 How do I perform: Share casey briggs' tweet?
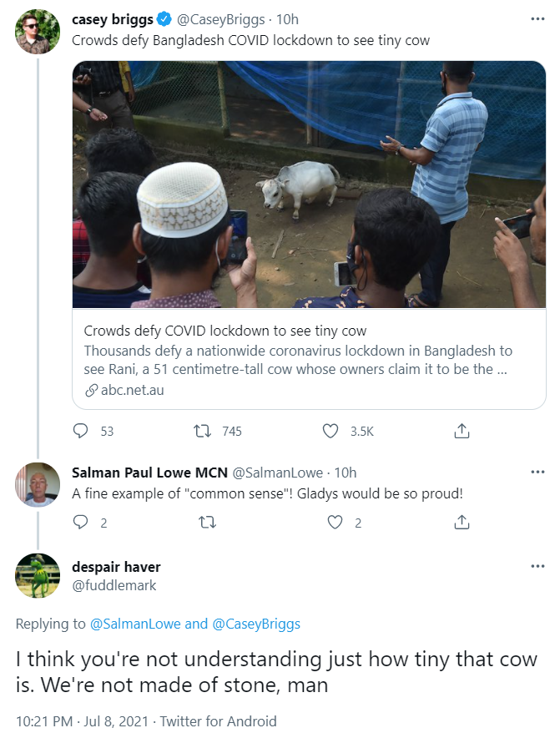coord(462,431)
